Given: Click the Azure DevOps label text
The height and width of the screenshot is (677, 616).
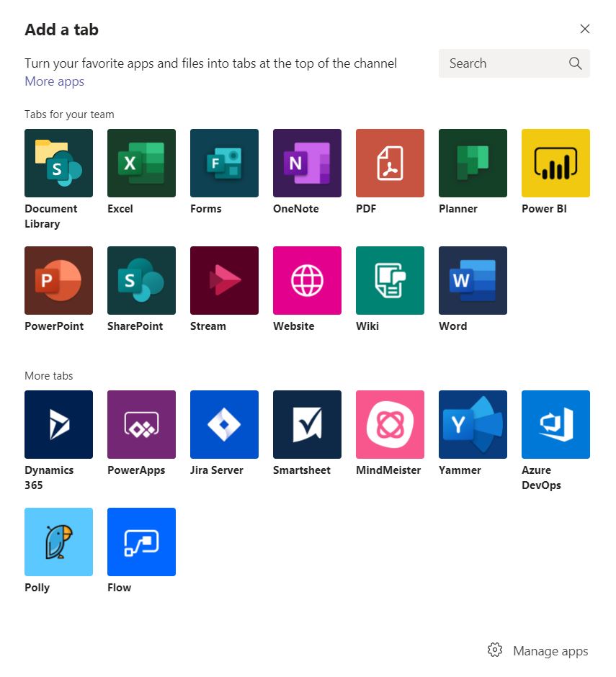Looking at the screenshot, I should coord(541,478).
